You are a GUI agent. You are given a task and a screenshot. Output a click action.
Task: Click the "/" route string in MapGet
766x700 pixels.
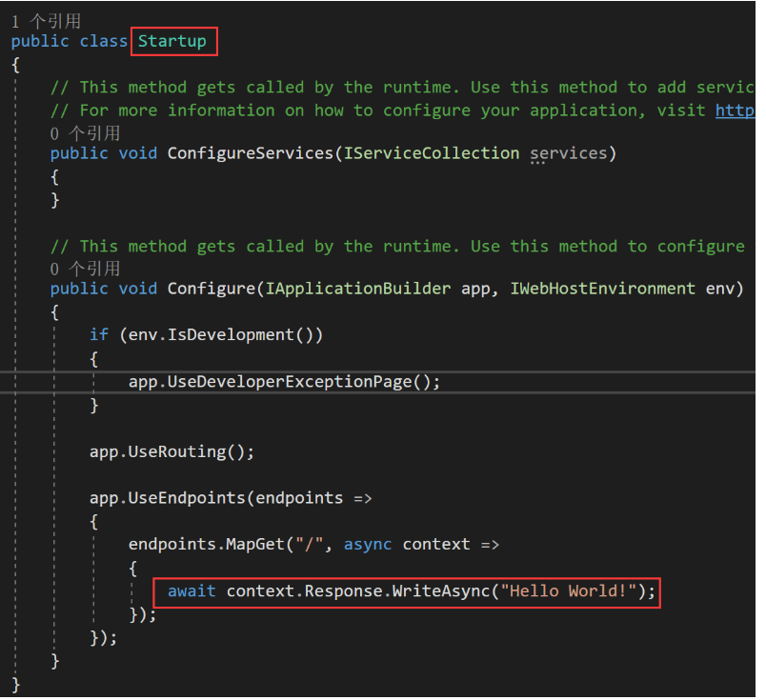coord(310,545)
